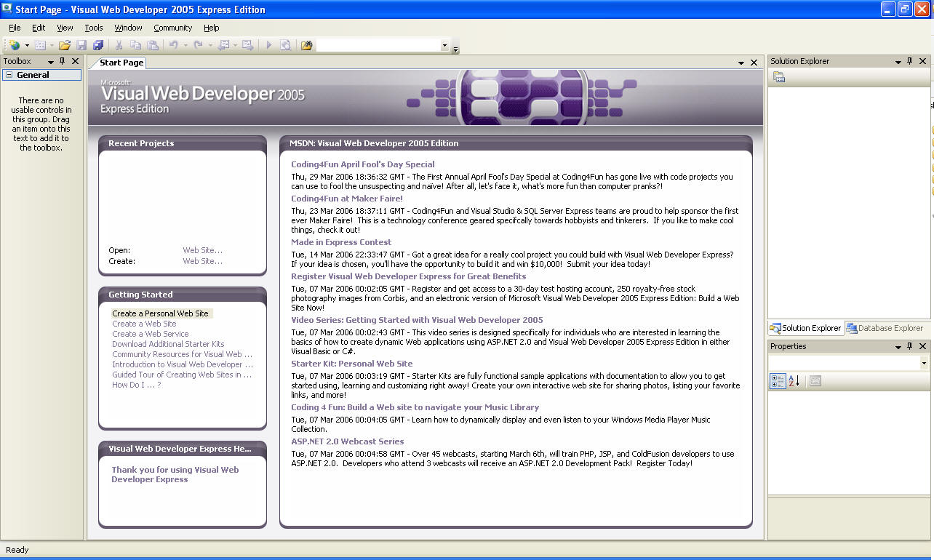Click the Create a Personal Web Site link
The width and height of the screenshot is (934, 560).
[x=161, y=313]
